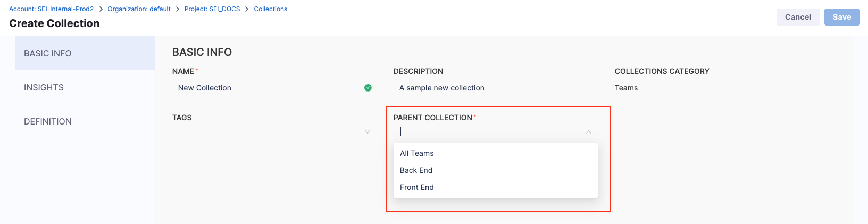Navigate to Project: SEI_DOCS breadcrumb

click(x=212, y=9)
